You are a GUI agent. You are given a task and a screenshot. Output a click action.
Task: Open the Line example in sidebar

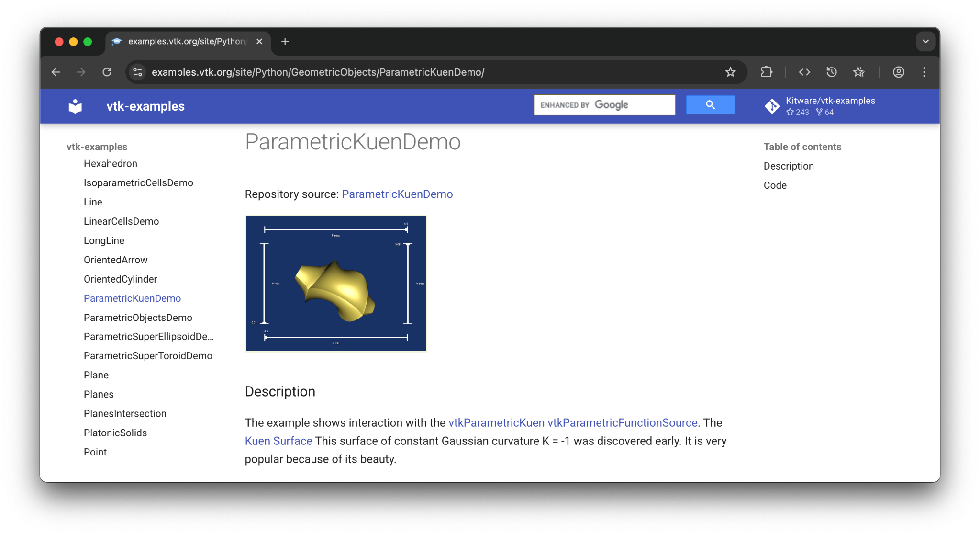pyautogui.click(x=93, y=202)
